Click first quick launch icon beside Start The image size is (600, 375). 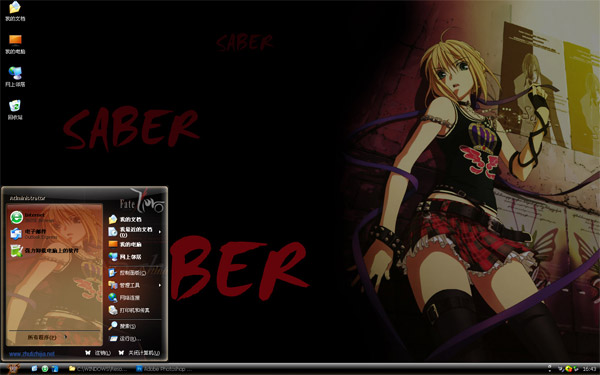pyautogui.click(x=34, y=369)
